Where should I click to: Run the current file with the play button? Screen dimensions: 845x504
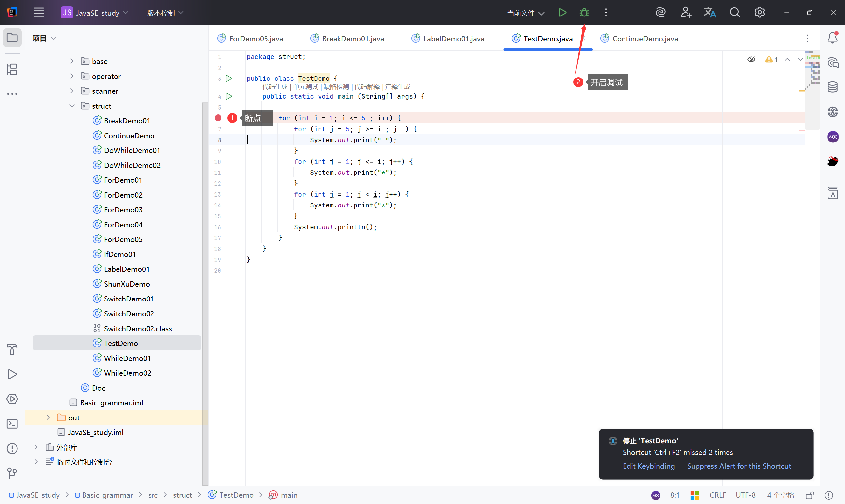[x=562, y=13]
